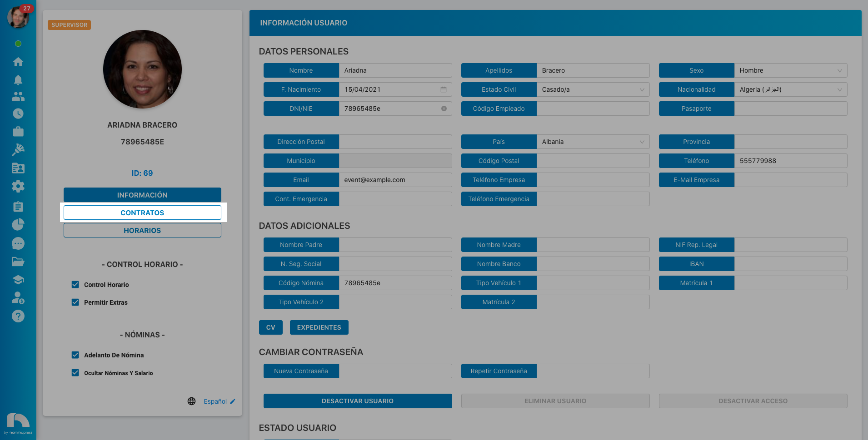The width and height of the screenshot is (868, 440).
Task: Toggle Ocultar Nóminas Y Salario checkbox
Action: pyautogui.click(x=75, y=373)
